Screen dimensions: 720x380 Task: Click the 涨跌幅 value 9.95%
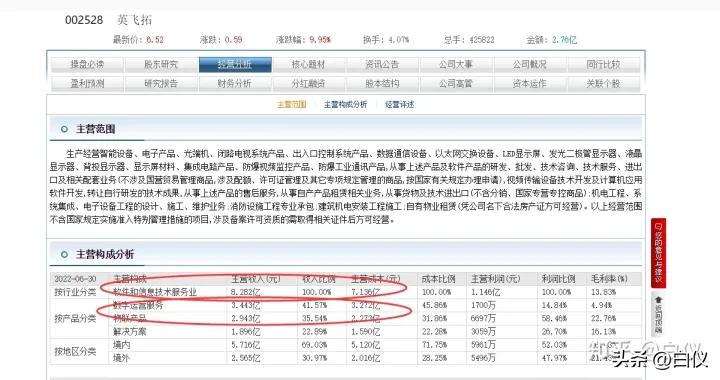[320, 40]
